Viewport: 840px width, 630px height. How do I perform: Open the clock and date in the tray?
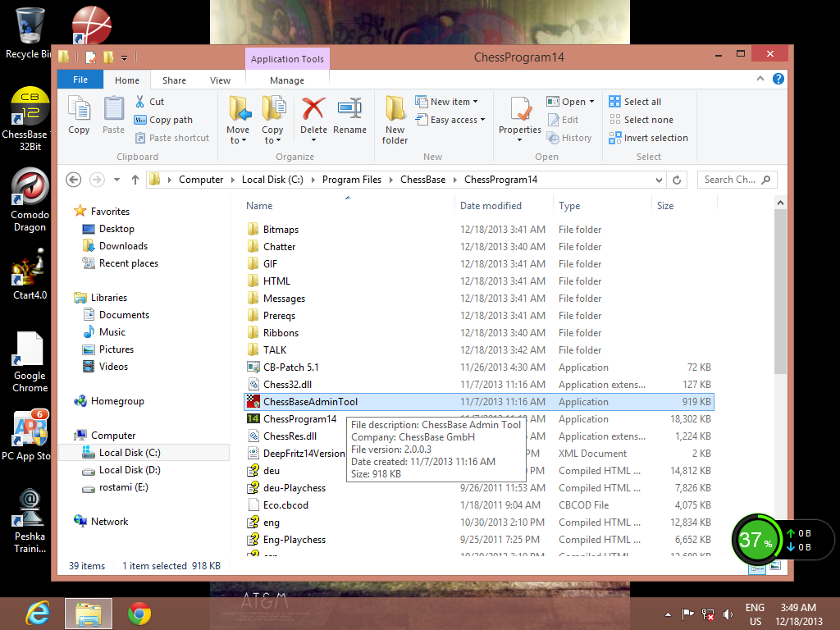coord(798,614)
